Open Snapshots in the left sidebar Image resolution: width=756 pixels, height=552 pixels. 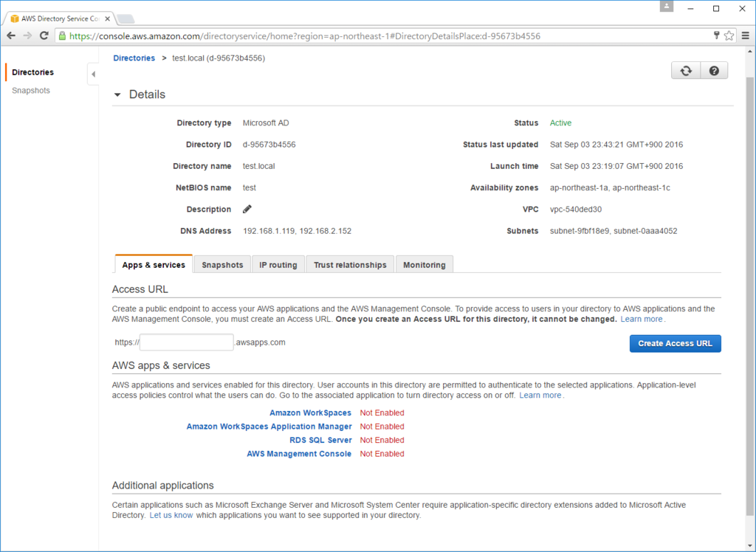point(31,91)
